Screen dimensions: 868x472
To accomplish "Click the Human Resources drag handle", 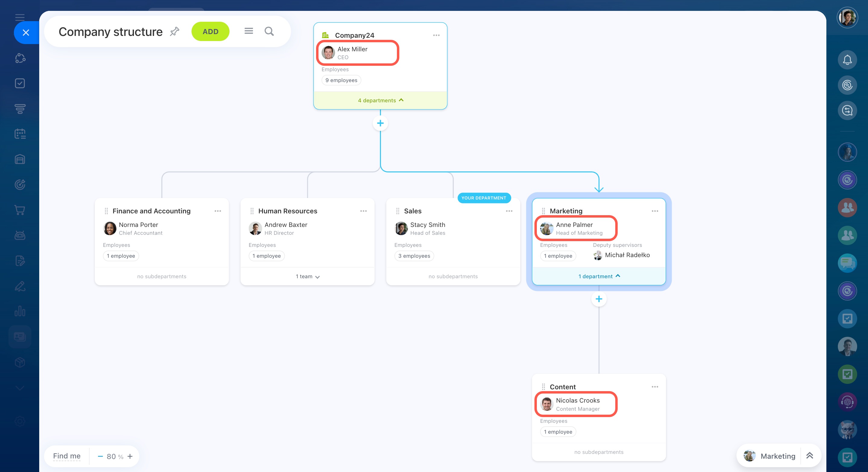I will point(252,211).
